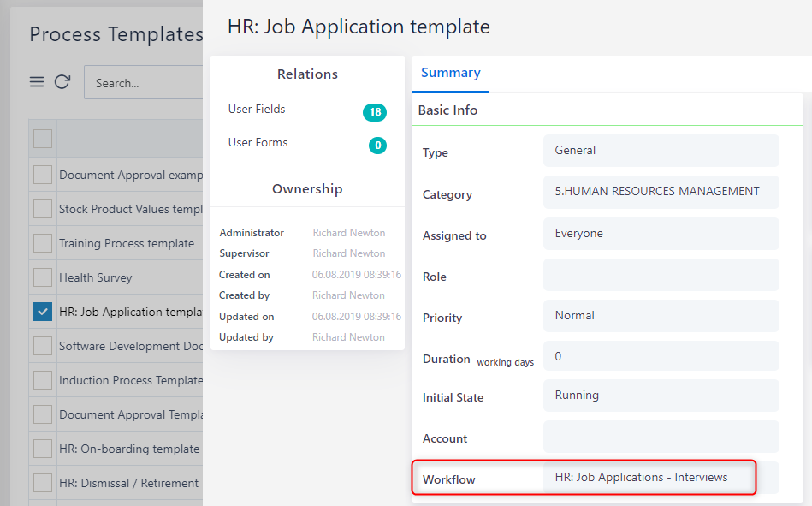812x506 pixels.
Task: Click the Category field value
Action: pyautogui.click(x=661, y=192)
